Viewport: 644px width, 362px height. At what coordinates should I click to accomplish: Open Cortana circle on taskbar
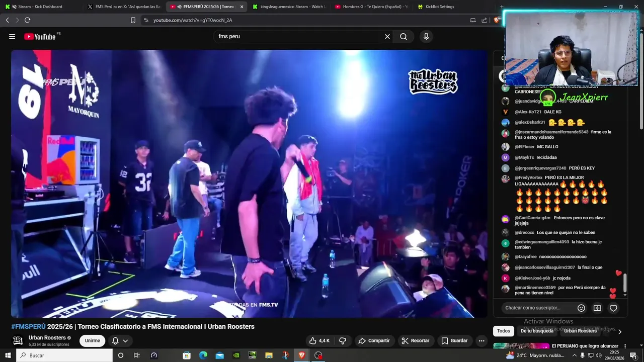pyautogui.click(x=120, y=355)
